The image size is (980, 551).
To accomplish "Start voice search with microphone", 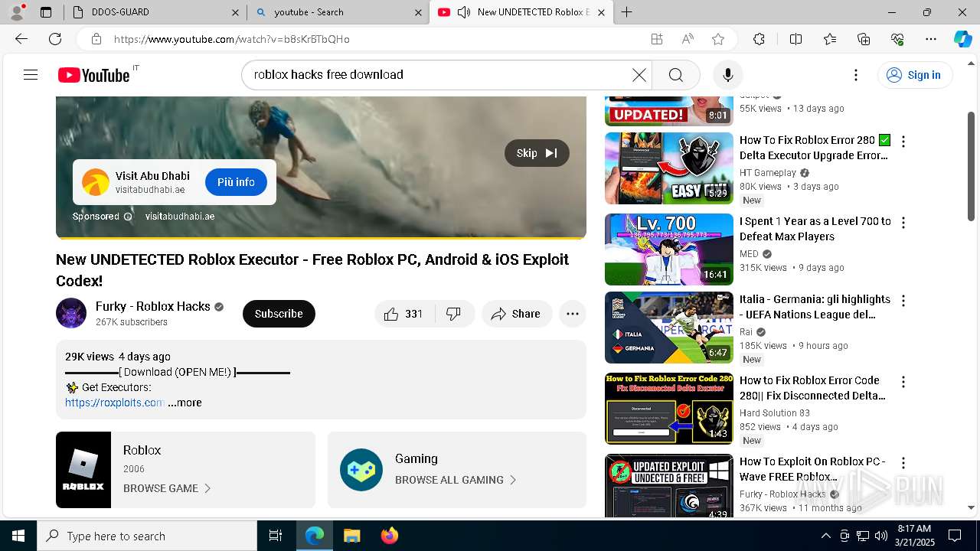I will click(727, 74).
